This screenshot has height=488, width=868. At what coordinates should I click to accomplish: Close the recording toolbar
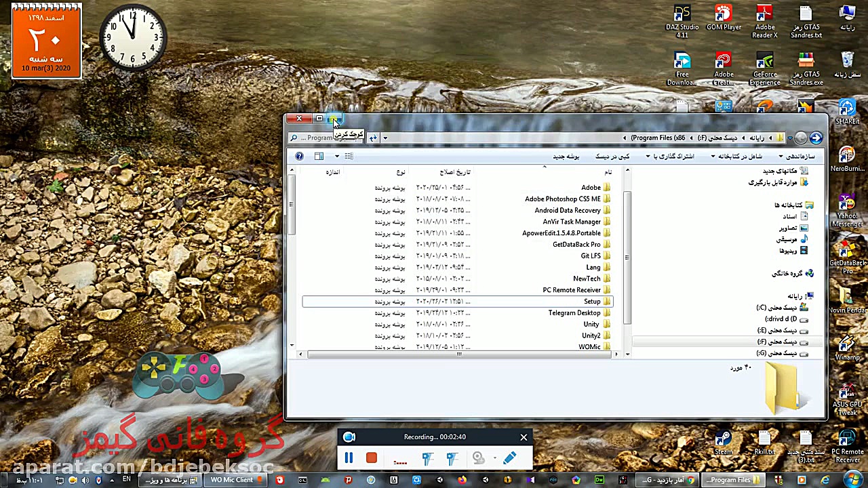(x=524, y=437)
